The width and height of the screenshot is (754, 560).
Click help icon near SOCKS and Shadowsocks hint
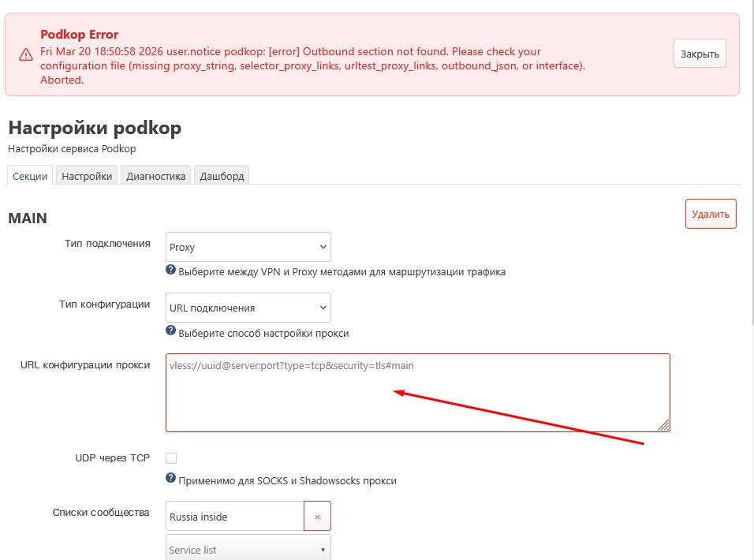pyautogui.click(x=170, y=479)
